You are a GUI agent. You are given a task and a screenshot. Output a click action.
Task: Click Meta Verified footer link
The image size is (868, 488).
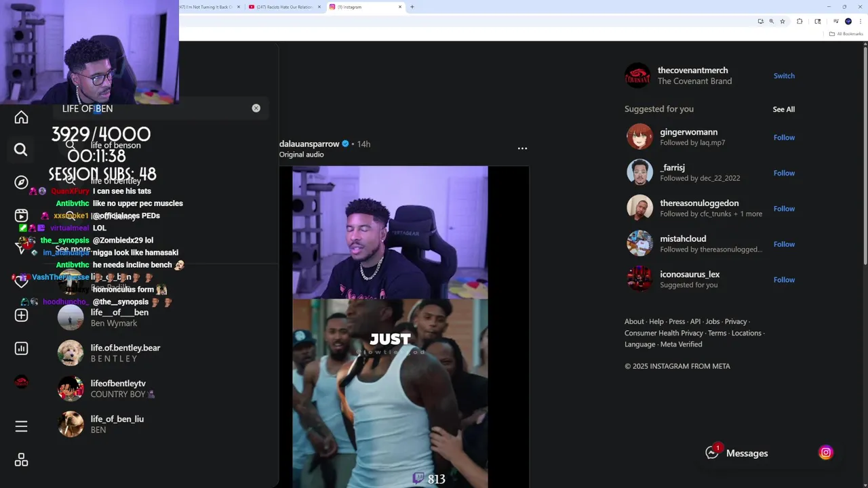tap(681, 344)
